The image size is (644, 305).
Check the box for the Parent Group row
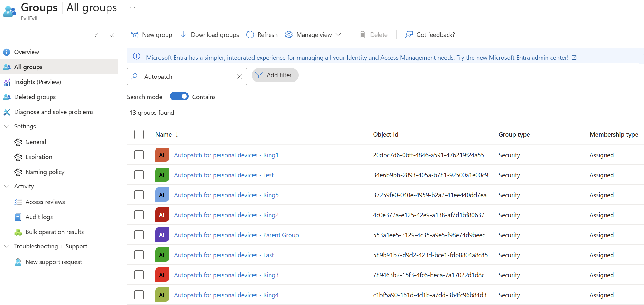[139, 235]
